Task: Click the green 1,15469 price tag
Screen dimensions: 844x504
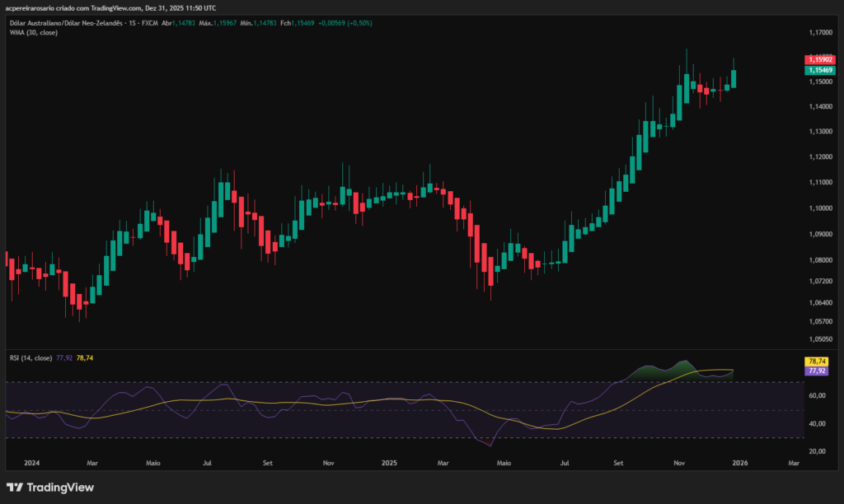Action: click(819, 71)
